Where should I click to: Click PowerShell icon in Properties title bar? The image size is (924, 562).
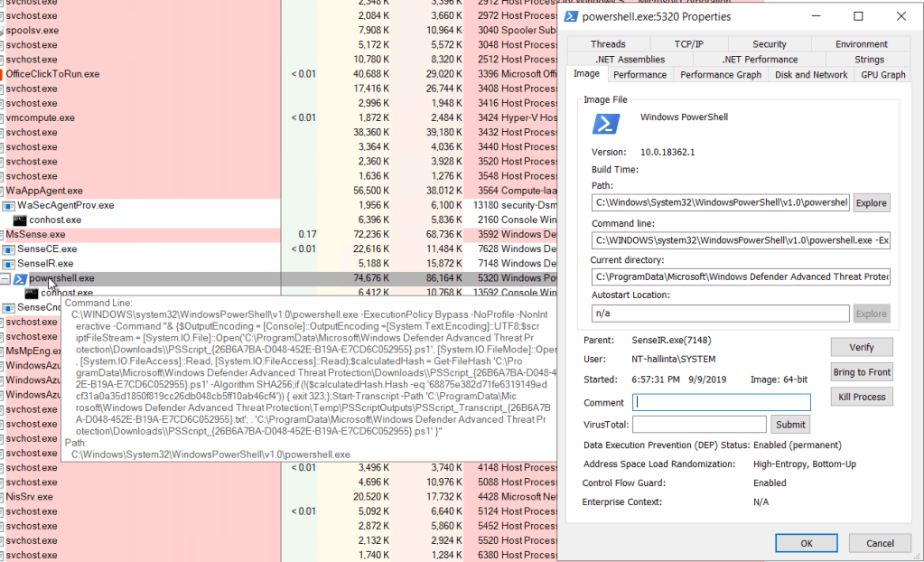(571, 16)
